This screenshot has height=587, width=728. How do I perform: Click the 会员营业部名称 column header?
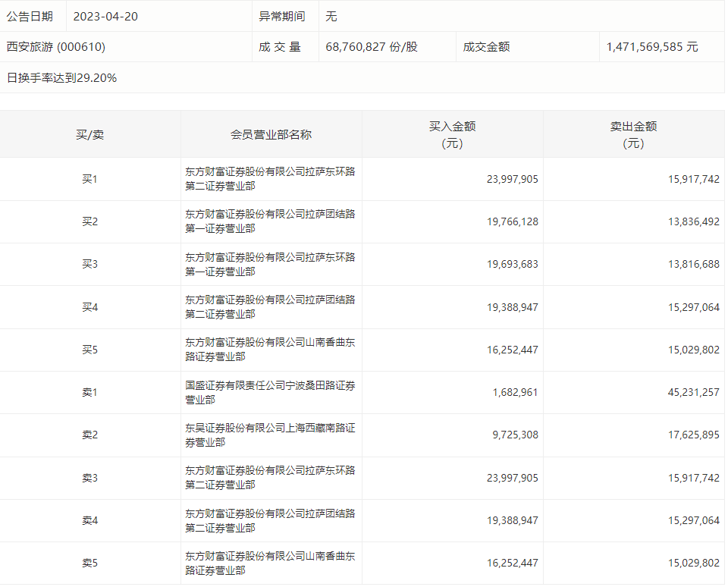coord(271,135)
